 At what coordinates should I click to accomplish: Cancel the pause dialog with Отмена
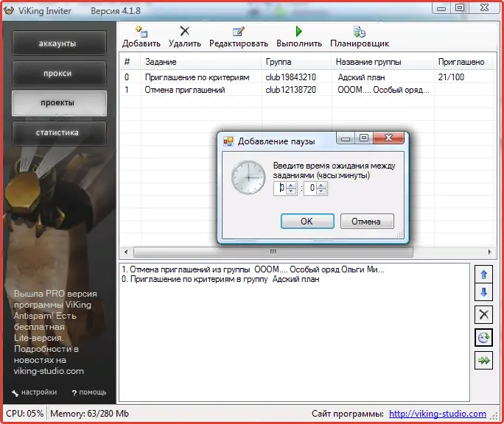(367, 221)
